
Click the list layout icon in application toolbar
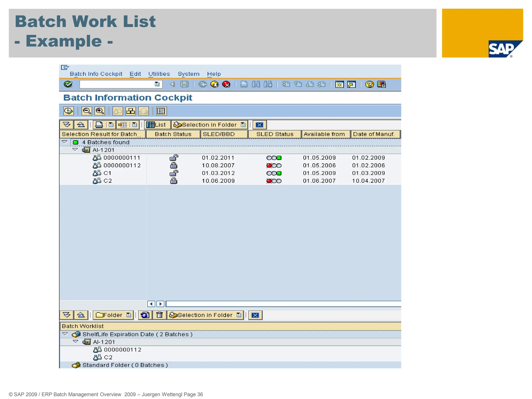[161, 111]
